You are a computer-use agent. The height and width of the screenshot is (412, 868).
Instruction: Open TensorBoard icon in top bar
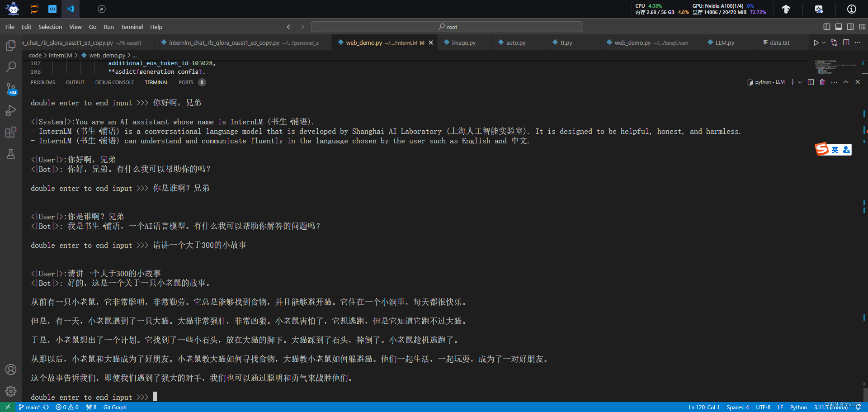click(x=786, y=9)
